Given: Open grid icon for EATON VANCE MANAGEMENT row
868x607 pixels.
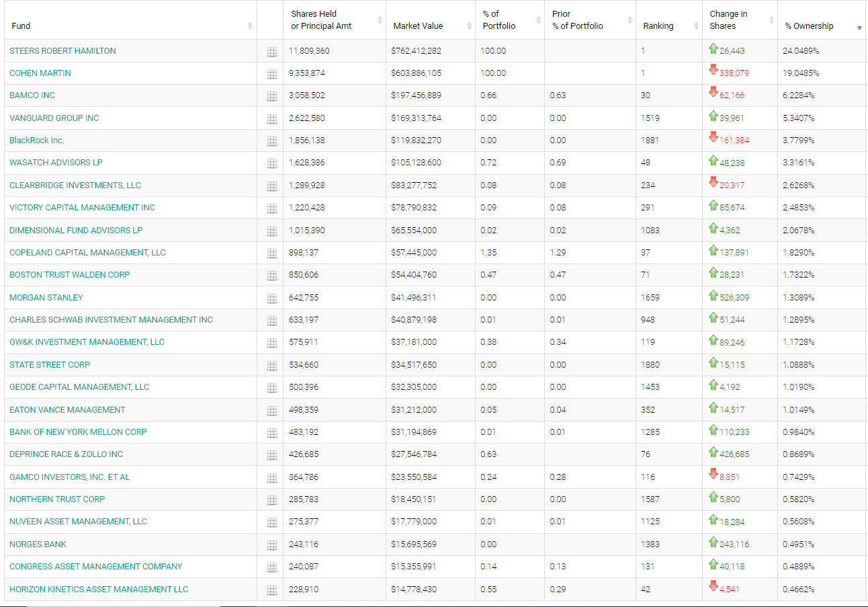Looking at the screenshot, I should (x=271, y=411).
